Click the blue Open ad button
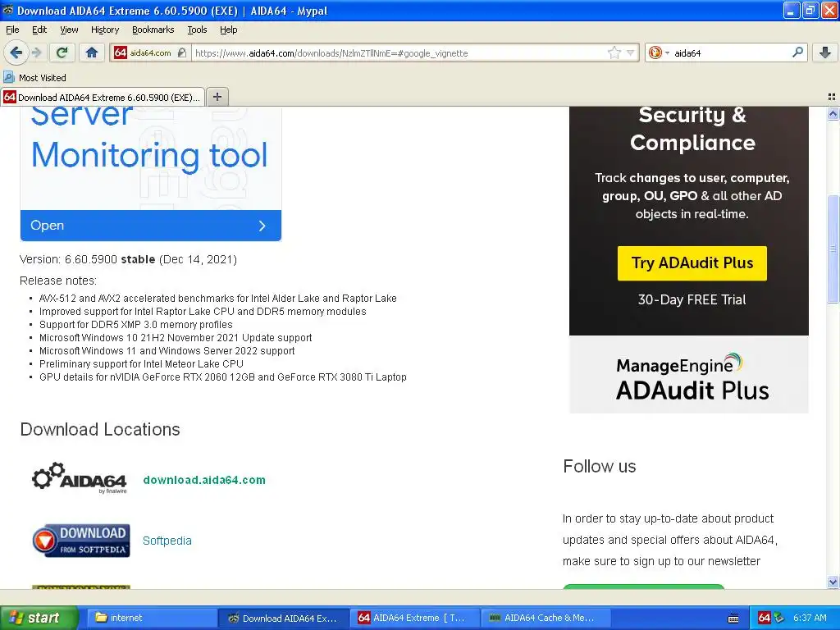840x630 pixels. click(151, 226)
